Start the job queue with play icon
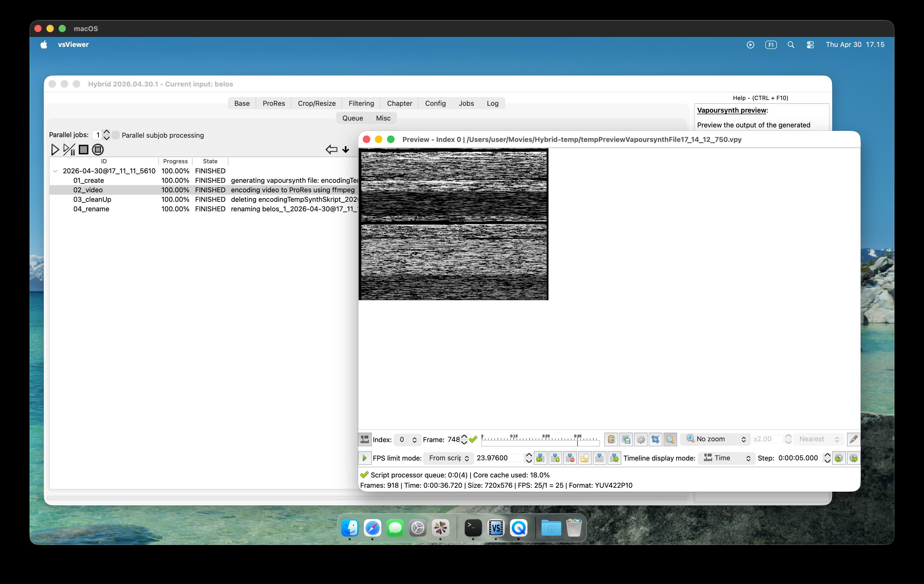The height and width of the screenshot is (584, 924). click(x=55, y=149)
